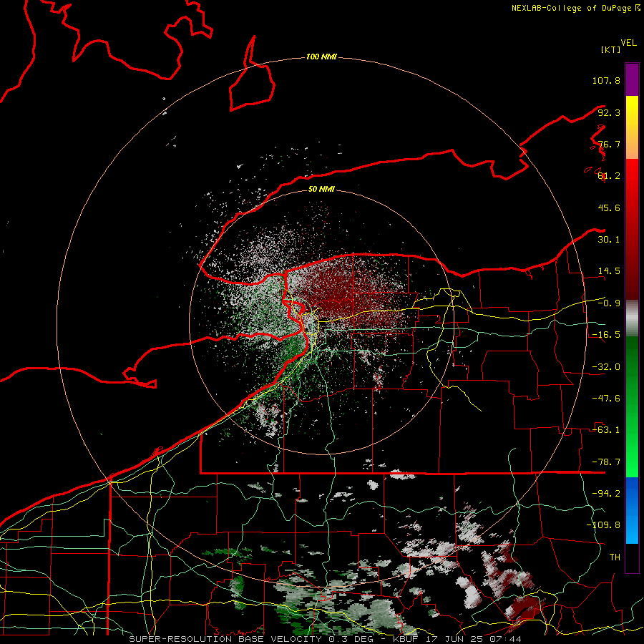Click the 92.3 velocity scale value
Screen dimensions: 644x644
(609, 112)
